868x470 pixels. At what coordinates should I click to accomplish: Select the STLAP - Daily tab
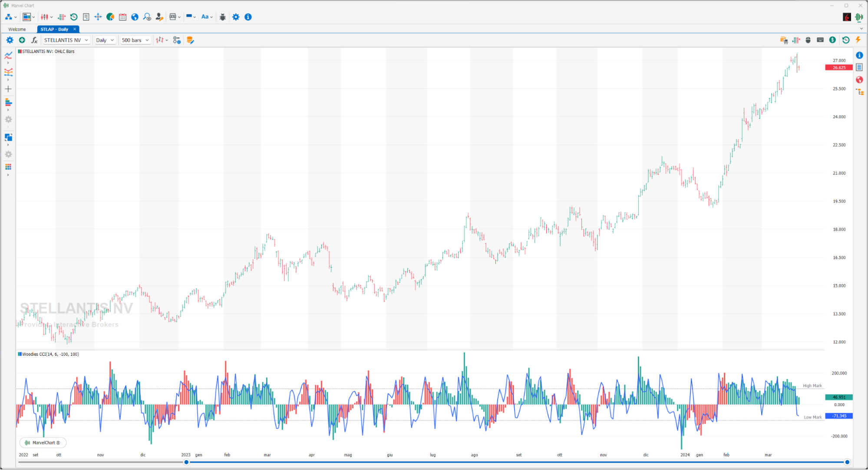click(x=54, y=29)
